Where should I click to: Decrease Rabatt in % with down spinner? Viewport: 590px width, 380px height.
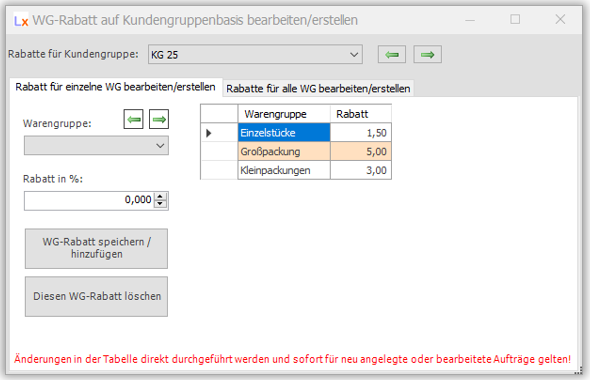[160, 204]
